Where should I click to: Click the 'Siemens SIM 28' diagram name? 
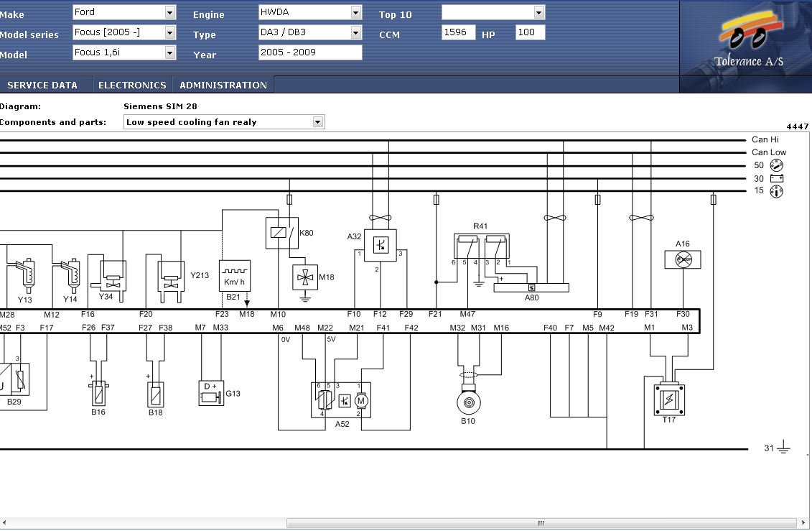161,106
